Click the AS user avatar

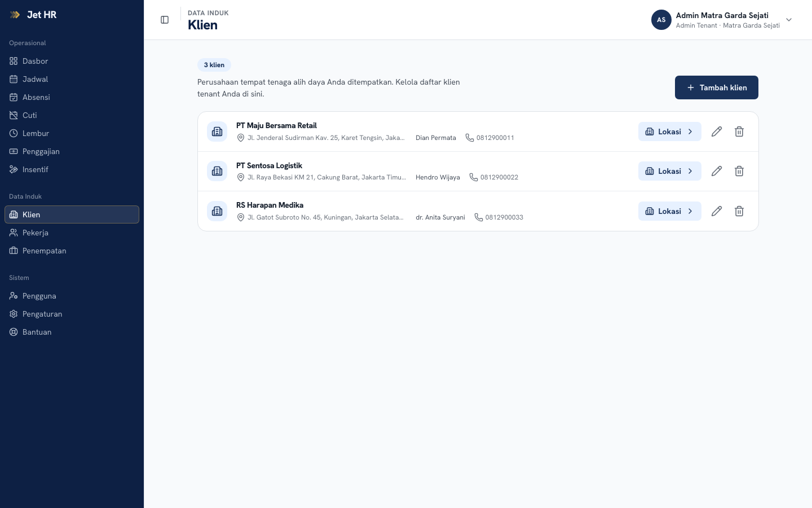click(x=661, y=20)
